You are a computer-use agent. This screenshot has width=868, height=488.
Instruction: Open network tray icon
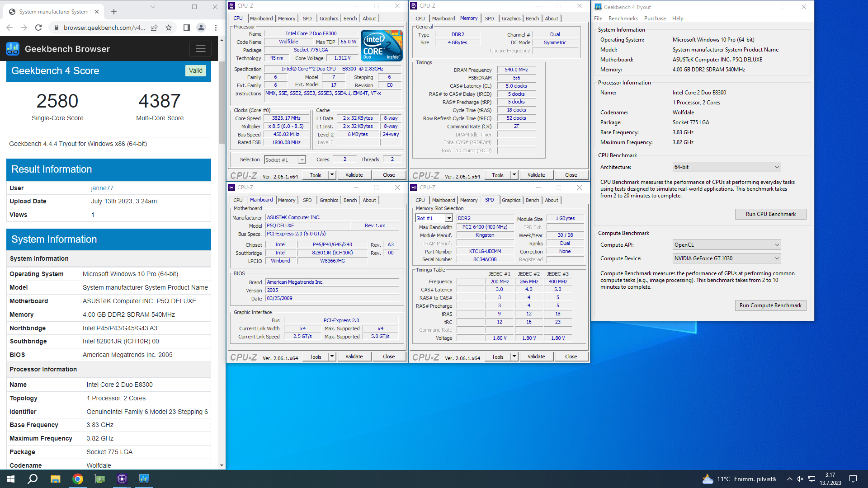811,479
